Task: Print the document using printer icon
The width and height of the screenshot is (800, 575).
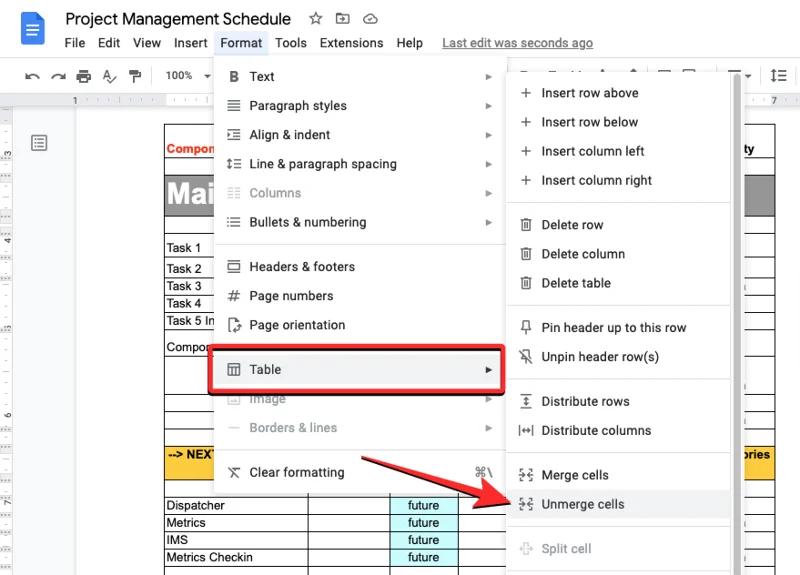Action: [x=84, y=76]
